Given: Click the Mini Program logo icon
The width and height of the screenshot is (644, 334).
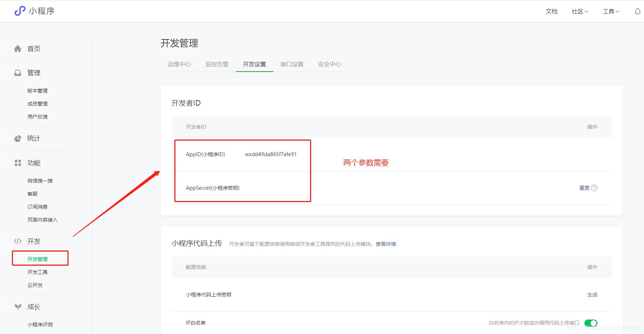Looking at the screenshot, I should (x=19, y=10).
